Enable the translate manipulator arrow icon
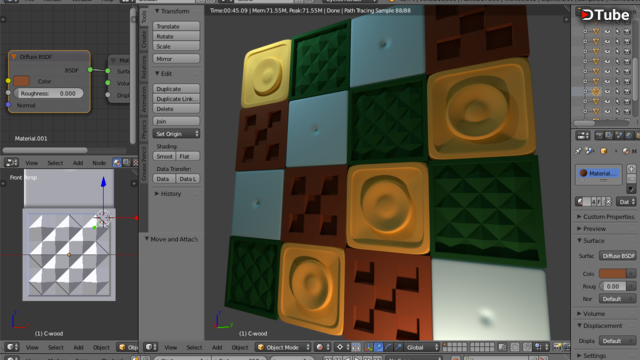 click(x=378, y=347)
